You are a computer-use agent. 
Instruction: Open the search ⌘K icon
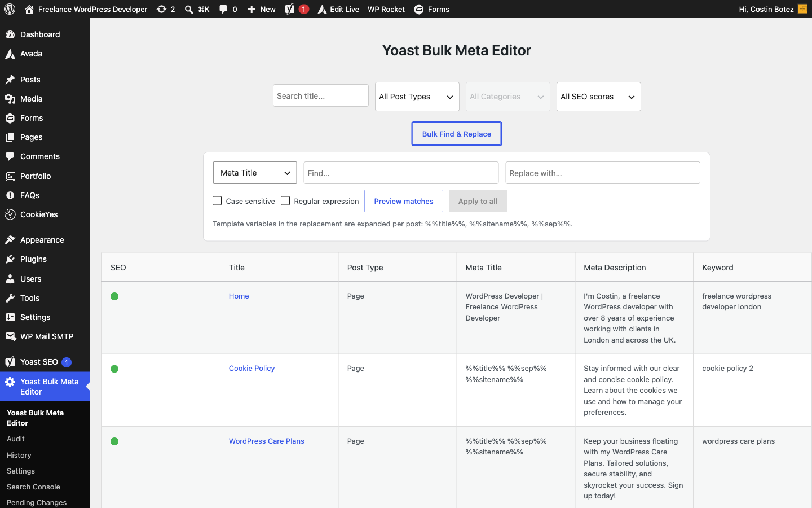pos(189,9)
